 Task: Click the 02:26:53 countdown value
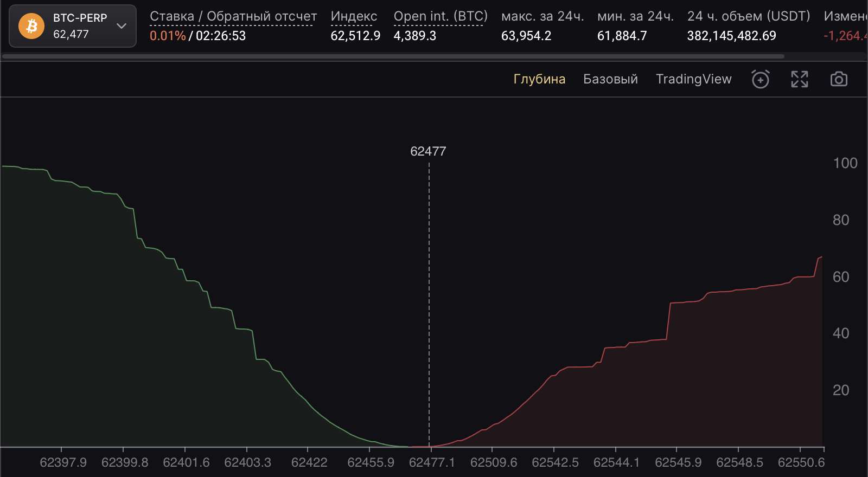pyautogui.click(x=221, y=36)
